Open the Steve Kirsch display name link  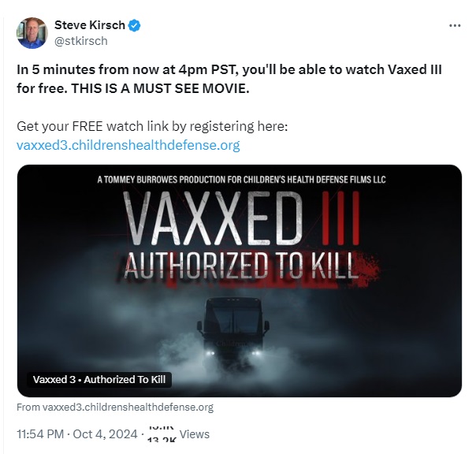[x=90, y=25]
